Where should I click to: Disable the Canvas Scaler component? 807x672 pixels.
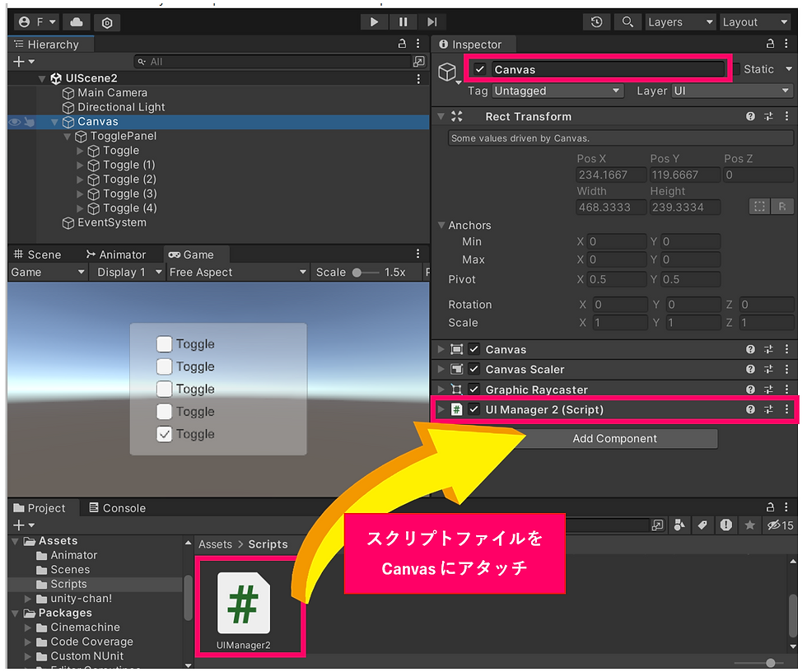[474, 370]
